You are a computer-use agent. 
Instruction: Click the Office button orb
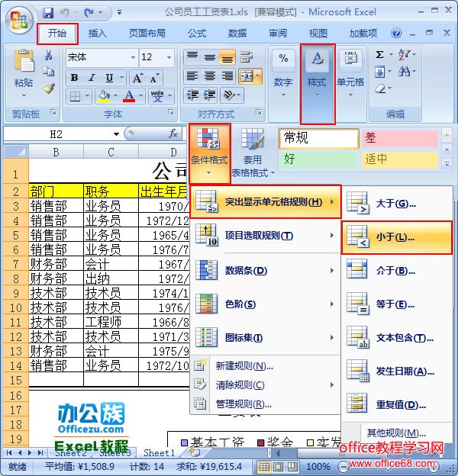coord(19,20)
